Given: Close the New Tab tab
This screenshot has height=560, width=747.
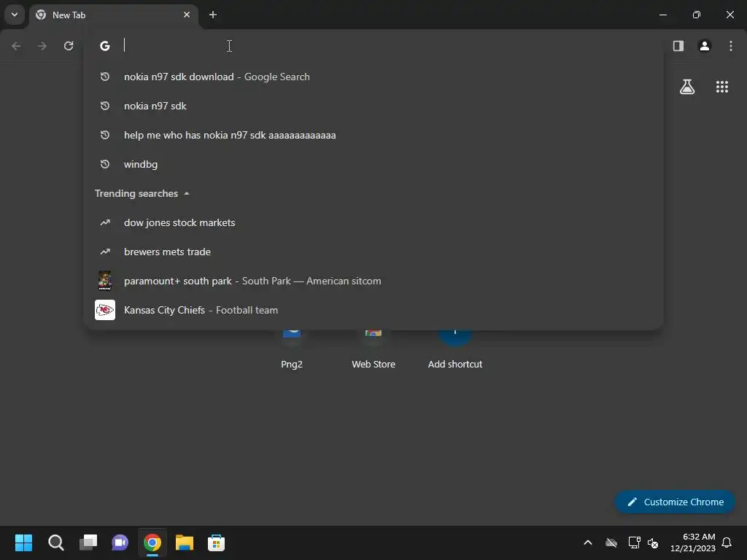Looking at the screenshot, I should point(187,15).
